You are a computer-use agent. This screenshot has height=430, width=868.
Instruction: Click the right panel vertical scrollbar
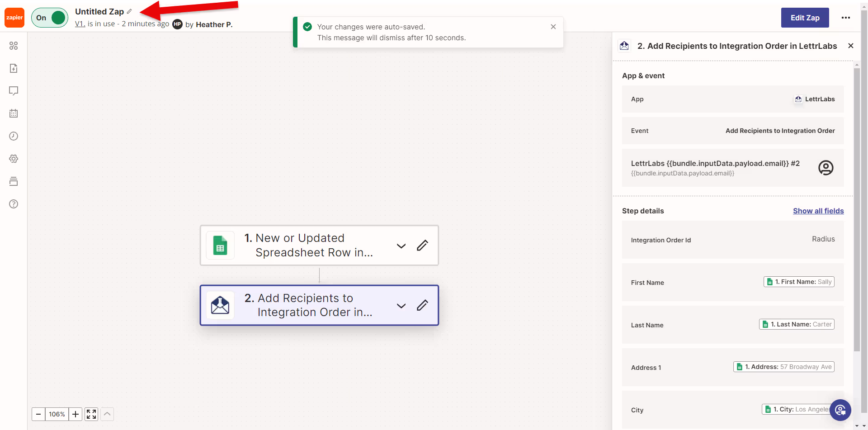856,209
